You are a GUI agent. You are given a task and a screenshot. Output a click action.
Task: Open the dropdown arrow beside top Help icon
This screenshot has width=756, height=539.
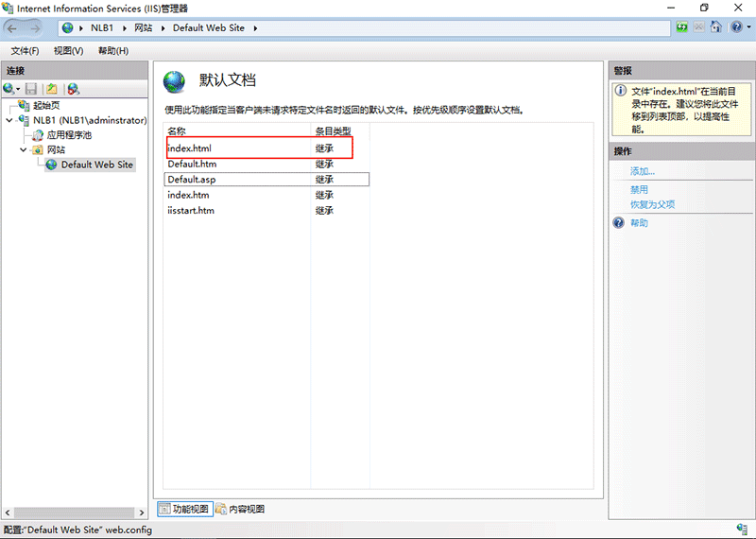748,27
